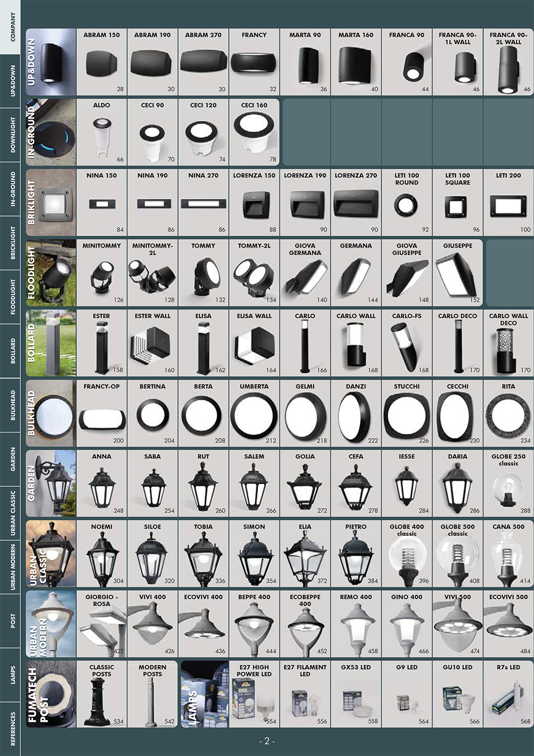
Task: Select the ABRAM 150 product thumbnail
Action: (101, 62)
